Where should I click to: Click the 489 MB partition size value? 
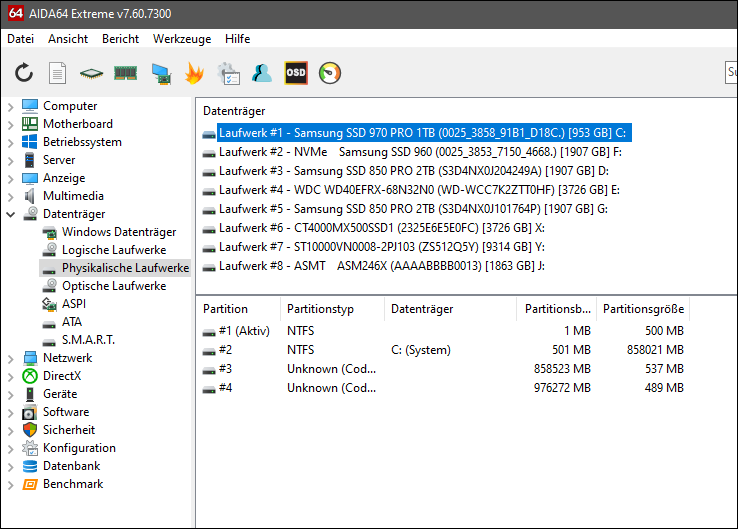click(x=664, y=388)
